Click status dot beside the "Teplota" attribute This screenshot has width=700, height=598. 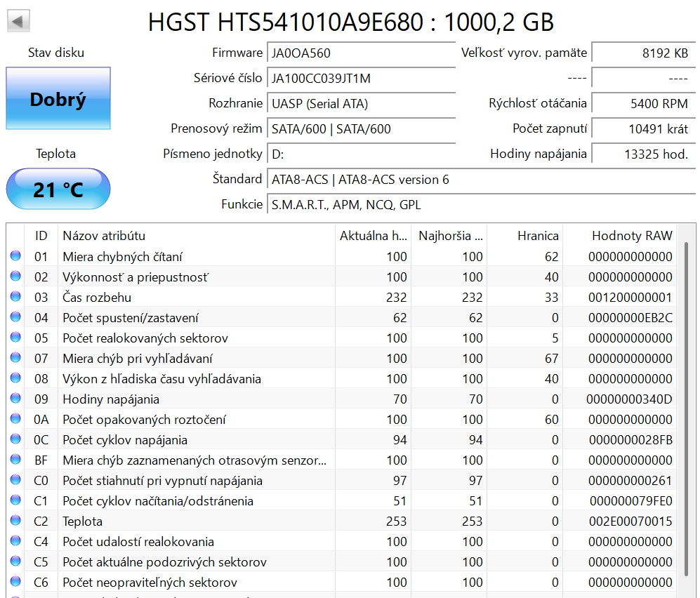[x=15, y=521]
